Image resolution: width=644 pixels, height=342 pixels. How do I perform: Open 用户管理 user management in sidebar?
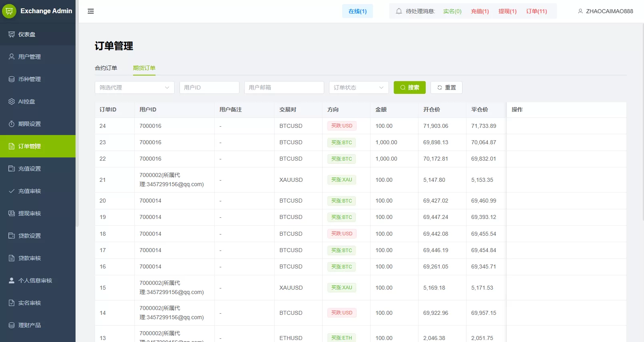coord(29,57)
